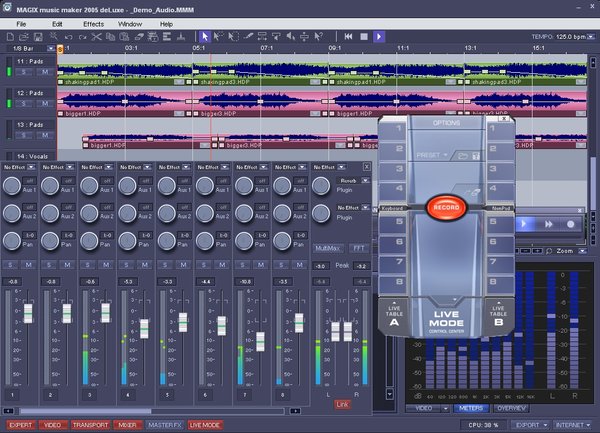Save the arrangement with the floppy disk icon
600x433 pixels.
38,37
